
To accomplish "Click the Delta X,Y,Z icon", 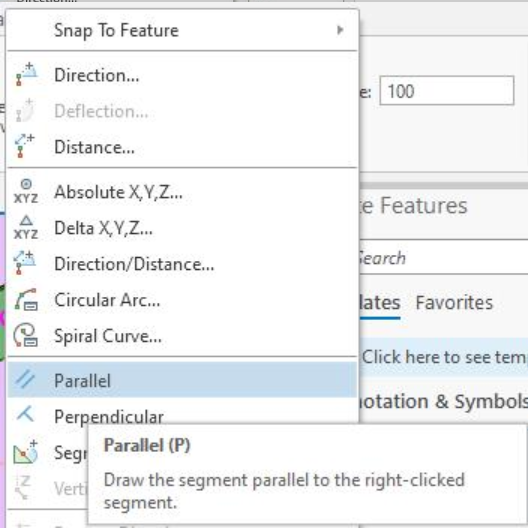I will [x=26, y=228].
